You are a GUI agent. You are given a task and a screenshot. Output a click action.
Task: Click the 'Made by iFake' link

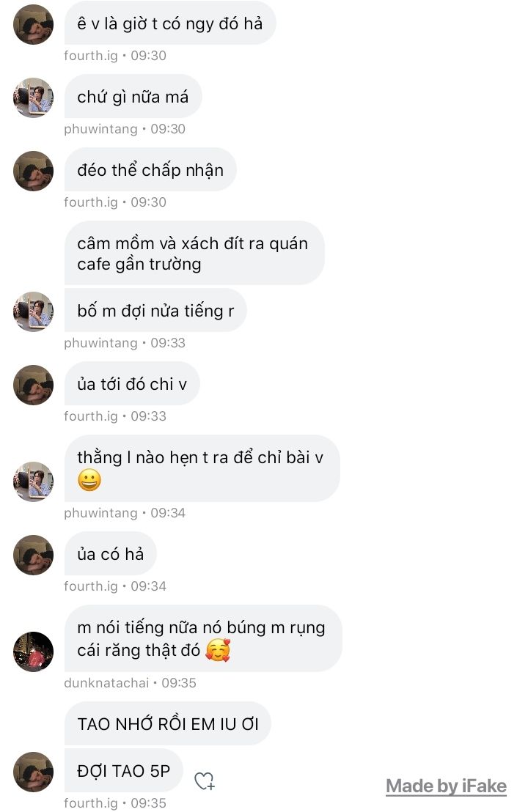tap(446, 786)
